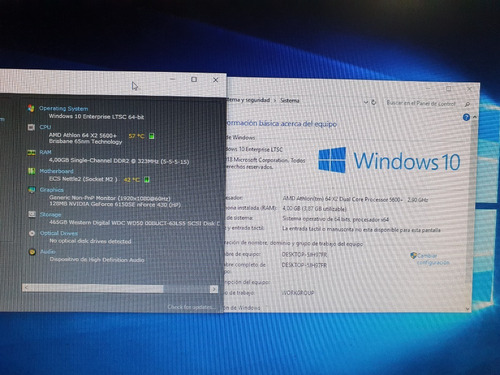Click the Cambiar configuración link

coord(433,259)
